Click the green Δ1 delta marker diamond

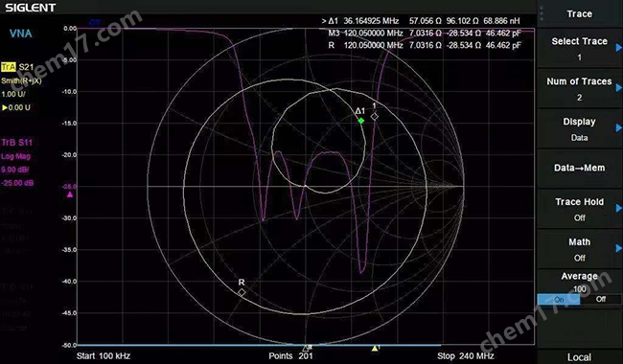[x=360, y=121]
